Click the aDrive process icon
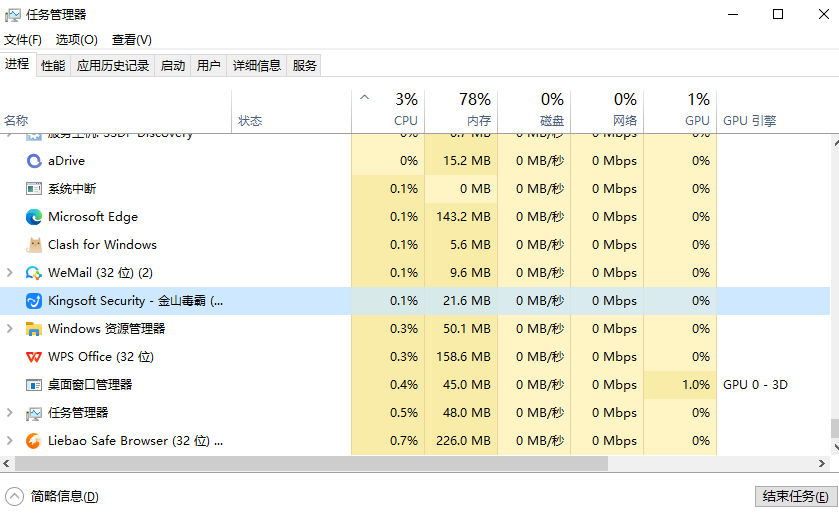 (34, 160)
